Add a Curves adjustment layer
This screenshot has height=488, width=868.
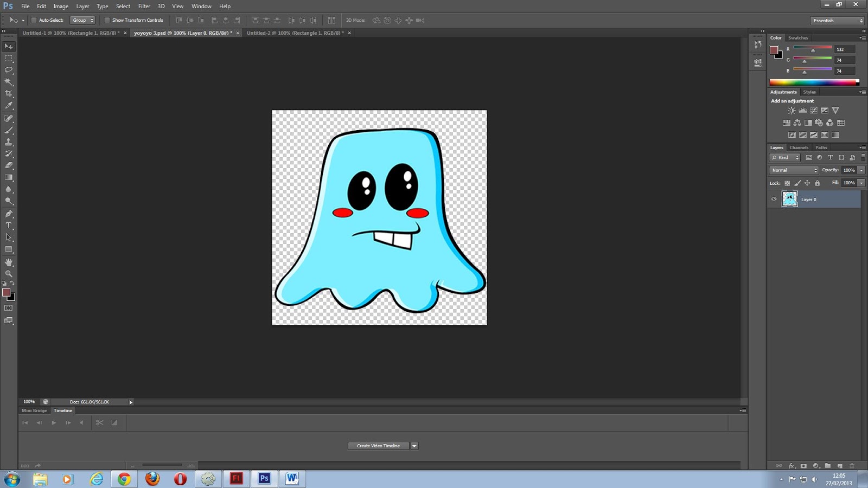click(813, 110)
